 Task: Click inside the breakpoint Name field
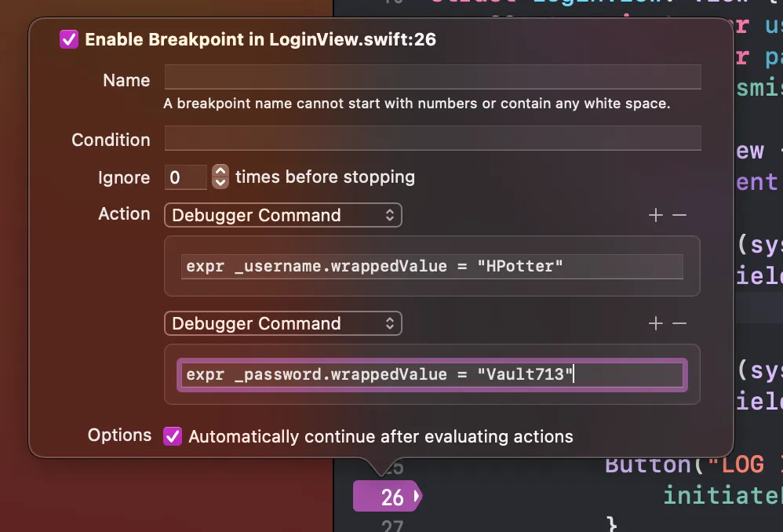[x=432, y=76]
